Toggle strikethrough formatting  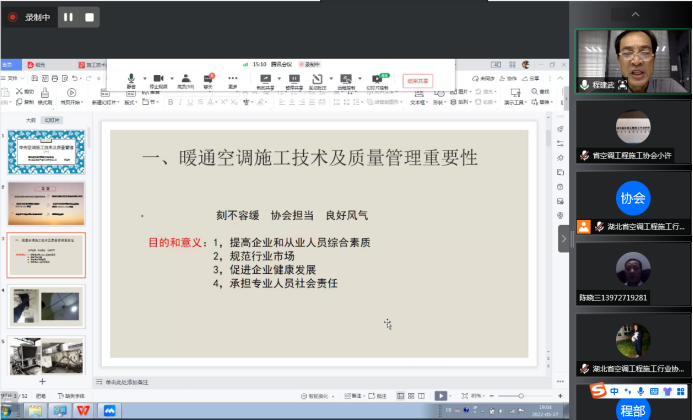201,102
